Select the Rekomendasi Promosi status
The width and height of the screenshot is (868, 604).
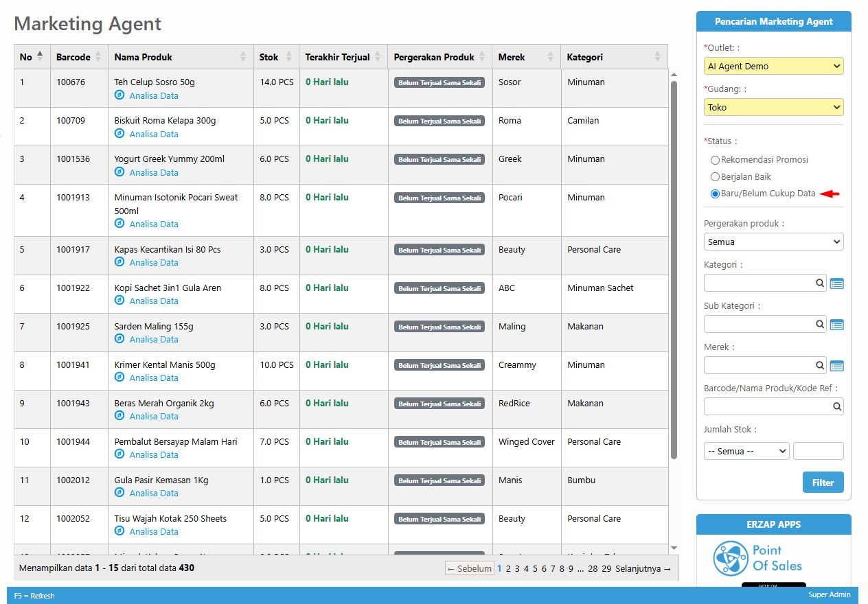(715, 160)
